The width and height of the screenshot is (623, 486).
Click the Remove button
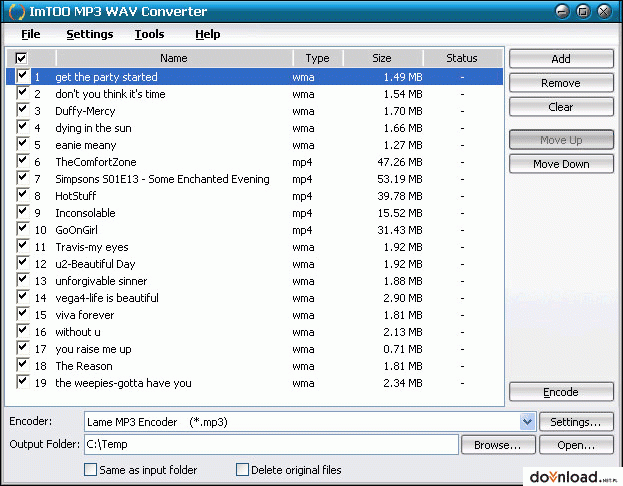[x=561, y=83]
